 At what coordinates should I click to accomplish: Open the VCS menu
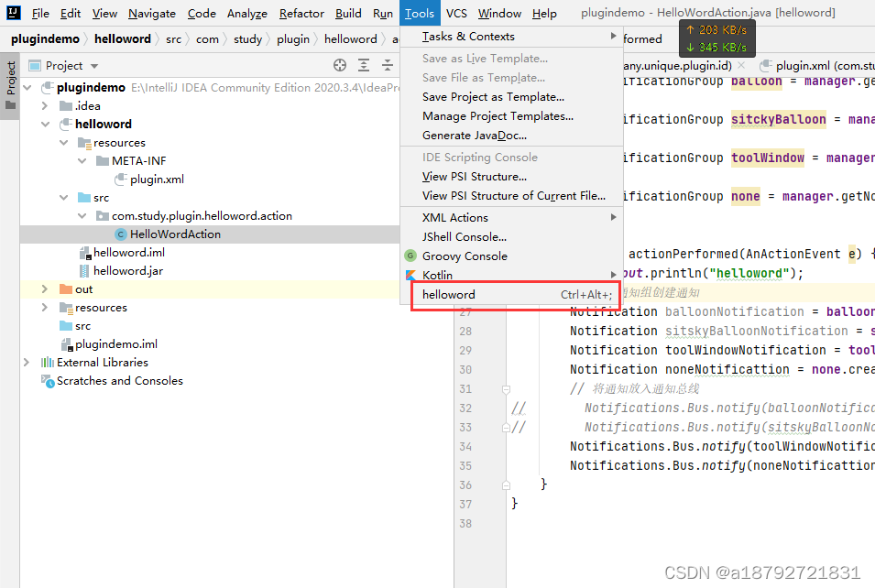pos(456,14)
